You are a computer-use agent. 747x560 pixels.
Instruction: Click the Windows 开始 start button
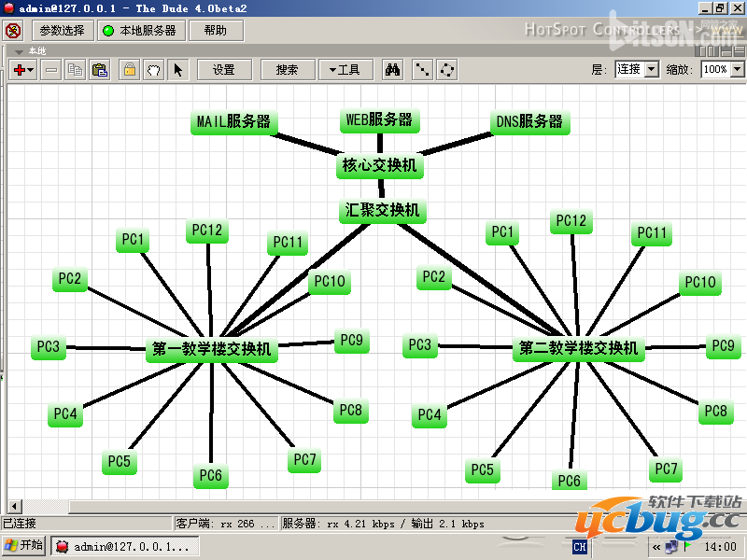coord(23,546)
